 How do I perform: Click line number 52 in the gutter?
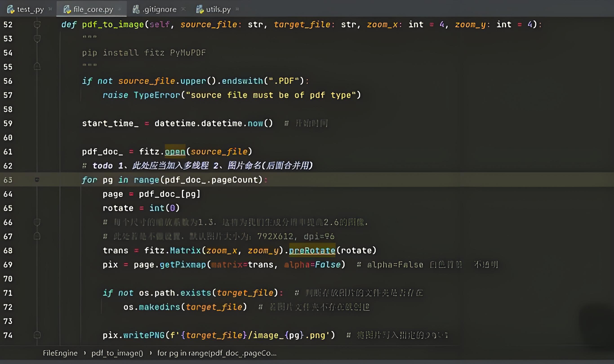8,24
